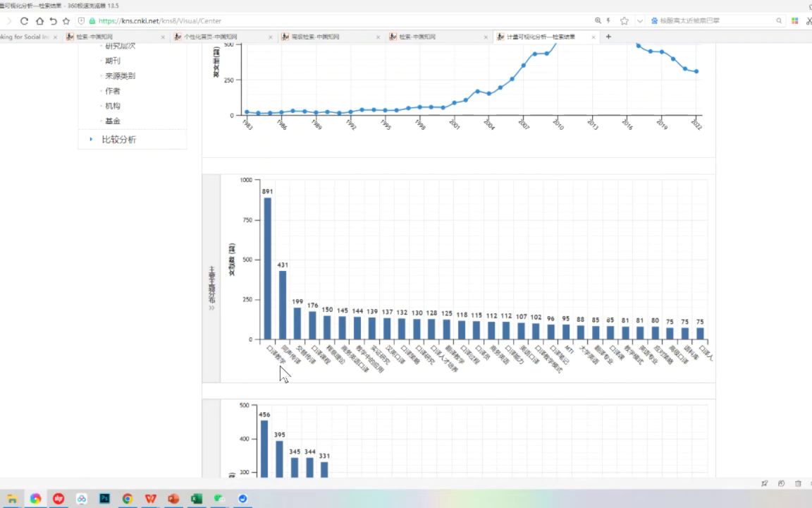Launch Excel from the taskbar
The height and width of the screenshot is (508, 812).
[196, 498]
